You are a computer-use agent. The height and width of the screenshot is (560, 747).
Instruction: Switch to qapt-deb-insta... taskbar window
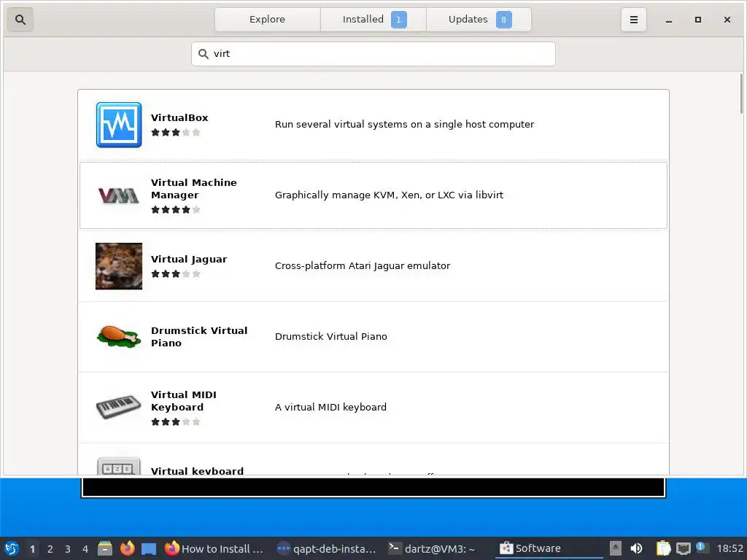tap(327, 548)
